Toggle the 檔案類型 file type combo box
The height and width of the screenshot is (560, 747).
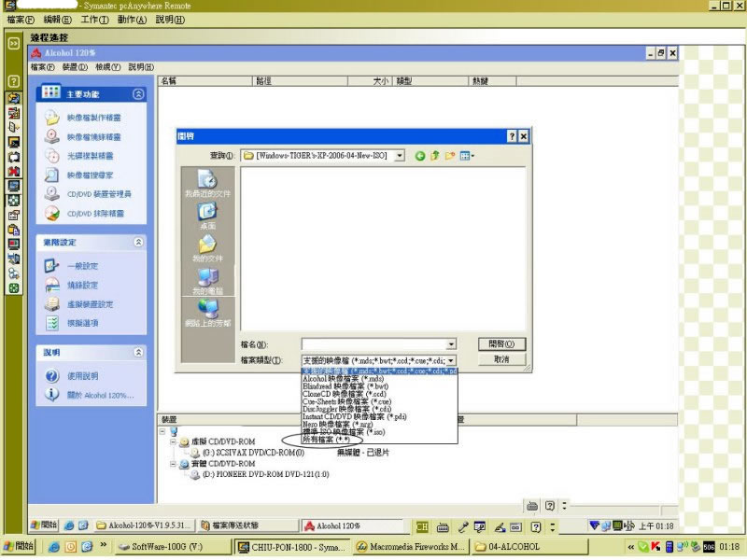379,360
